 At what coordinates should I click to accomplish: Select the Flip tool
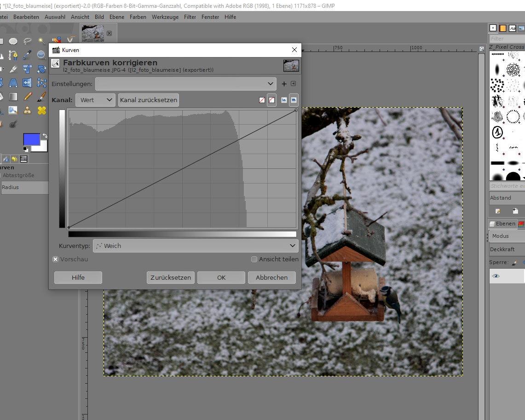tap(28, 83)
